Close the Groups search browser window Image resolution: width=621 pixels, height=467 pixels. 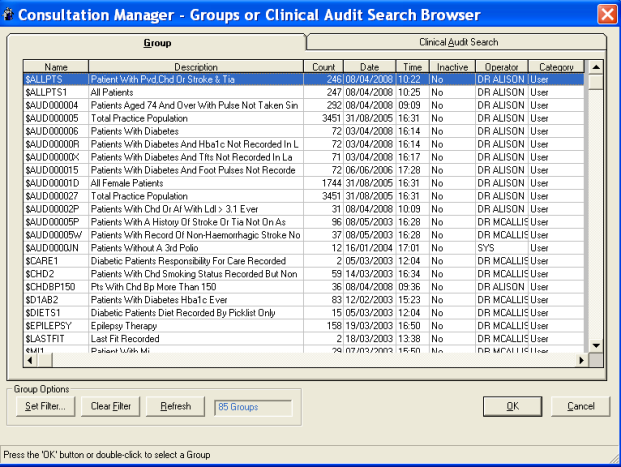click(x=606, y=14)
